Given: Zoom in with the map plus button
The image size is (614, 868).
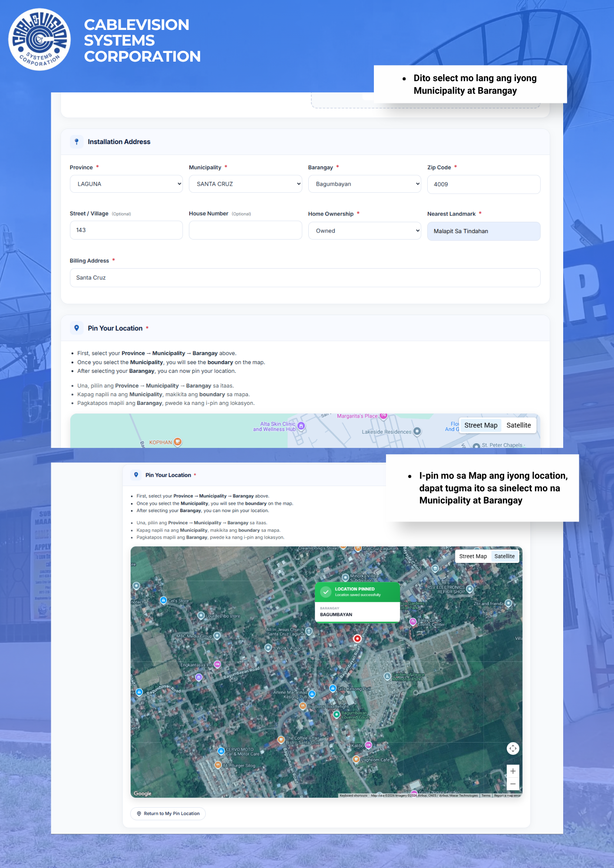Looking at the screenshot, I should tap(513, 771).
